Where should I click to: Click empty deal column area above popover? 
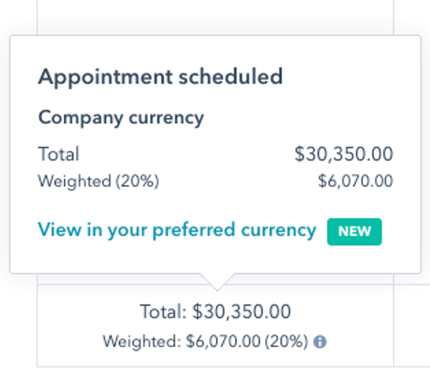(x=215, y=17)
